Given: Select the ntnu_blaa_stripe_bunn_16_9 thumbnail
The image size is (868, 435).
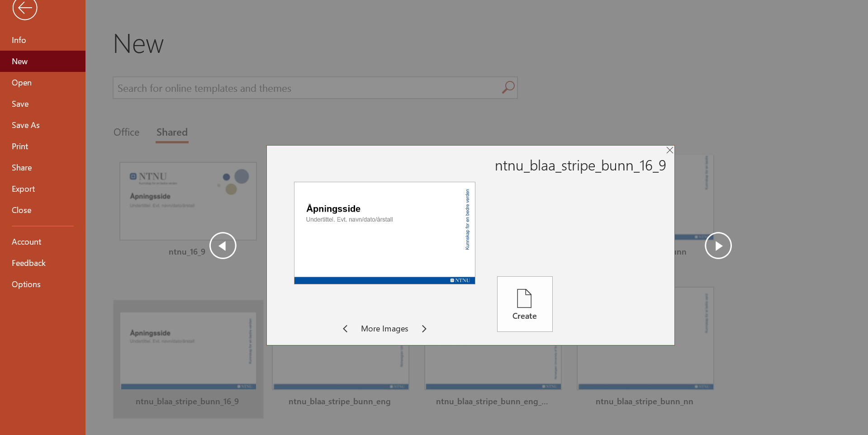Looking at the screenshot, I should tap(188, 350).
